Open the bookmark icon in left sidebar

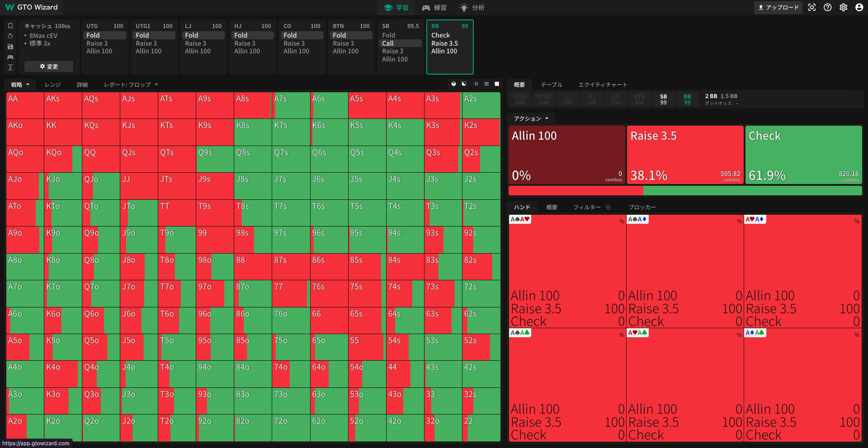[x=10, y=26]
